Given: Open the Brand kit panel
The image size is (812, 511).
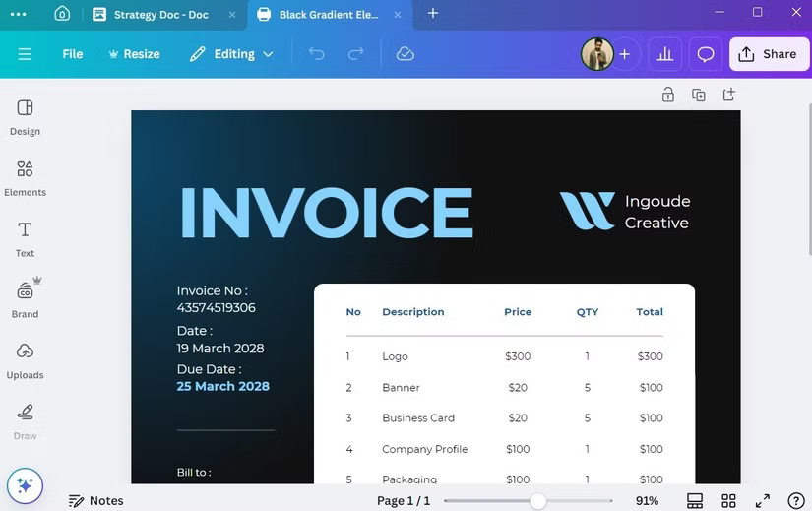Looking at the screenshot, I should coord(25,299).
